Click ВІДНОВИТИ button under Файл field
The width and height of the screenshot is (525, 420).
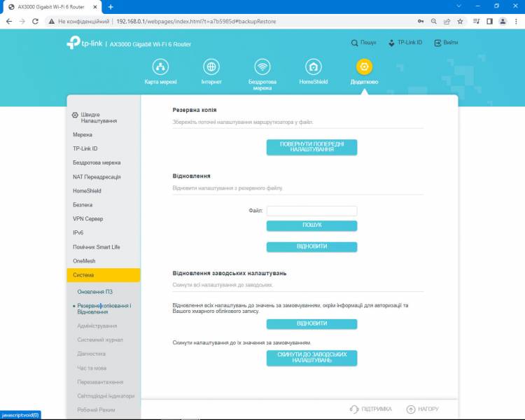[311, 247]
